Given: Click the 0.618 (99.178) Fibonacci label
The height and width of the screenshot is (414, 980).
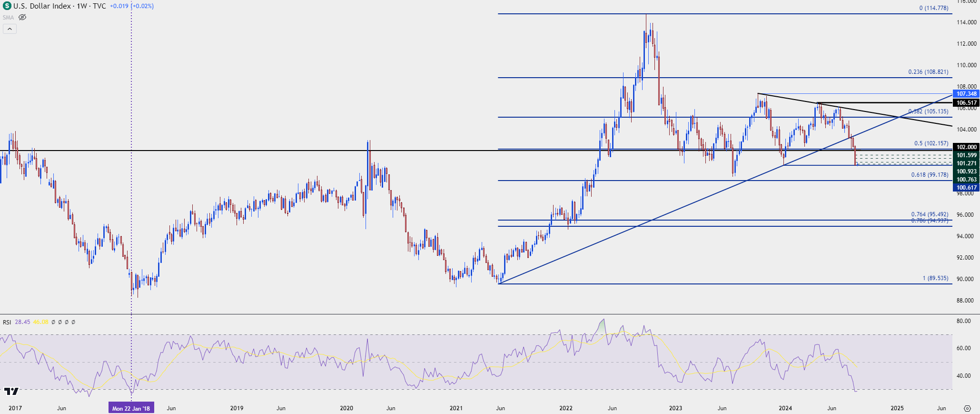Looking at the screenshot, I should (930, 175).
